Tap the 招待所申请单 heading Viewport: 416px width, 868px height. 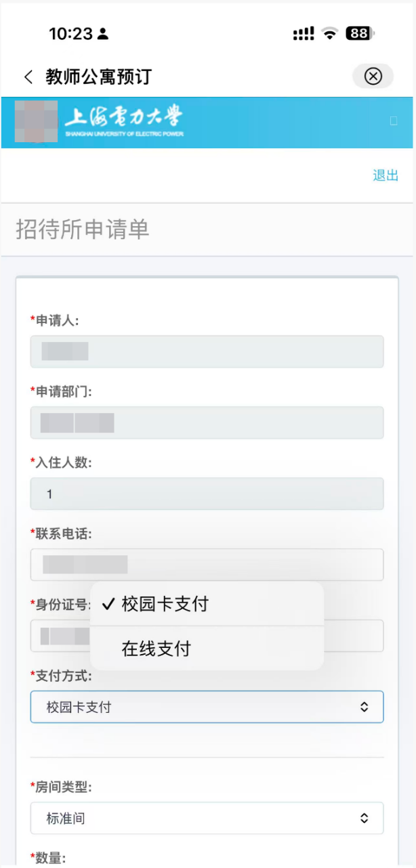[x=82, y=230]
